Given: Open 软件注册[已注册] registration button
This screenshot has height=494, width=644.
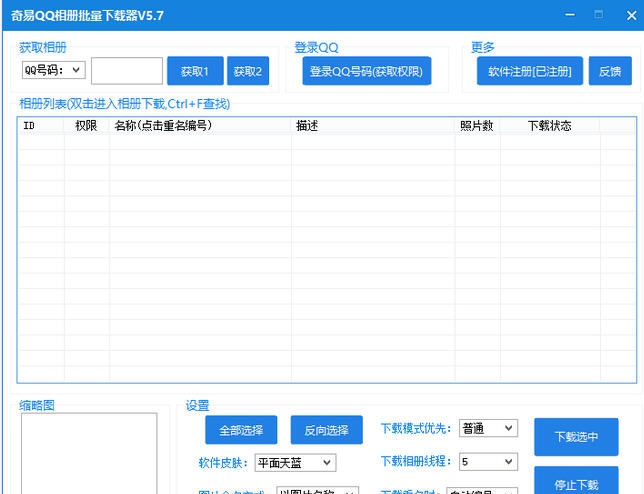Looking at the screenshot, I should coord(529,71).
